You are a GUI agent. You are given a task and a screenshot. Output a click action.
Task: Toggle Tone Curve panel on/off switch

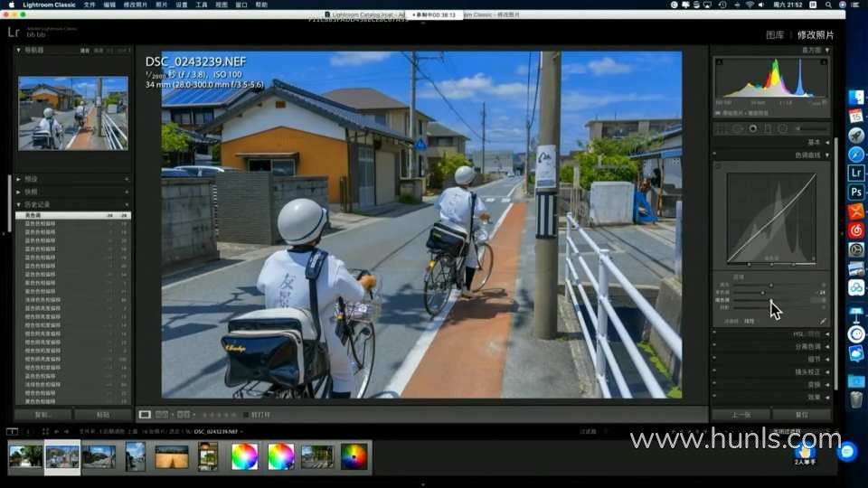tap(714, 155)
